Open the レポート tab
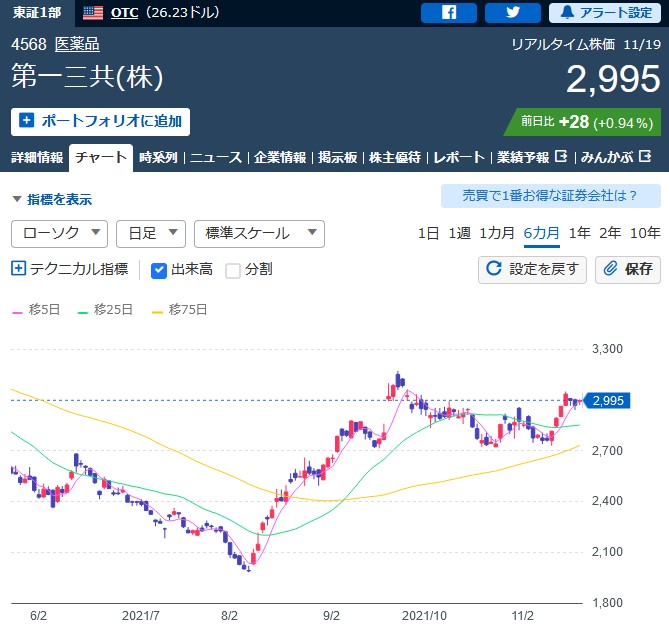The height and width of the screenshot is (635, 669). [x=459, y=157]
